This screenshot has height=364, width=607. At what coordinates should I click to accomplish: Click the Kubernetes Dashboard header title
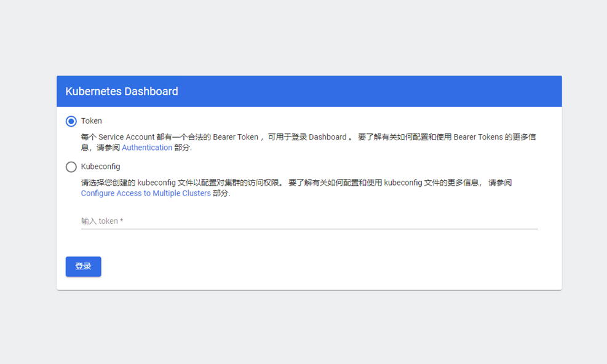[122, 92]
